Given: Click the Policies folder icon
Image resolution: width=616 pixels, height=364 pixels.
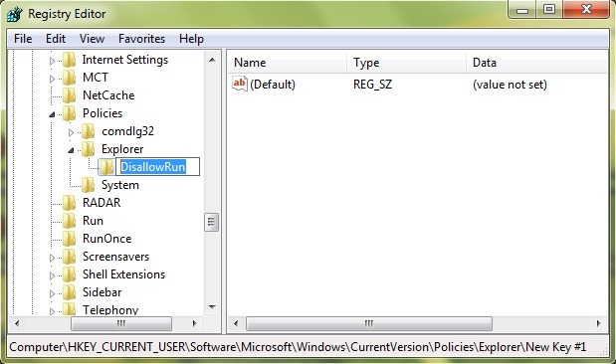Looking at the screenshot, I should (69, 113).
